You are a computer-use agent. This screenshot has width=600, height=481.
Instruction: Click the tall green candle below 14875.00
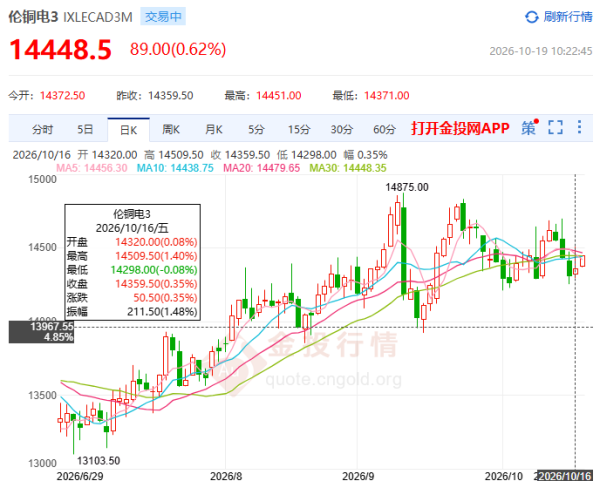tap(403, 251)
